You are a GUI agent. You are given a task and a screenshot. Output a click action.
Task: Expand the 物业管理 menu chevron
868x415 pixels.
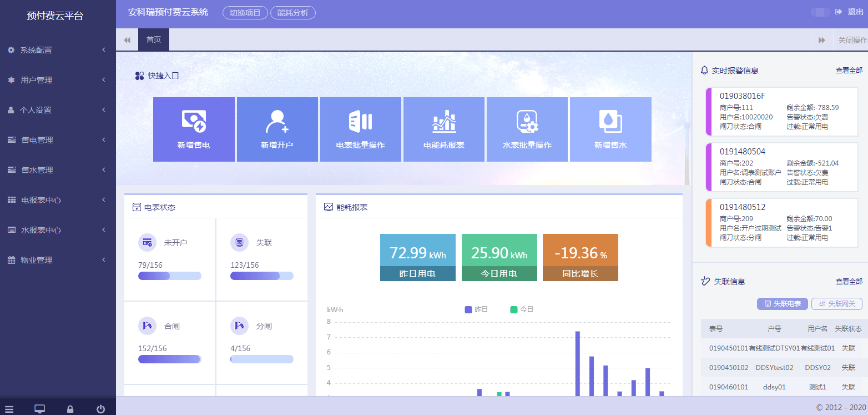[x=104, y=260]
